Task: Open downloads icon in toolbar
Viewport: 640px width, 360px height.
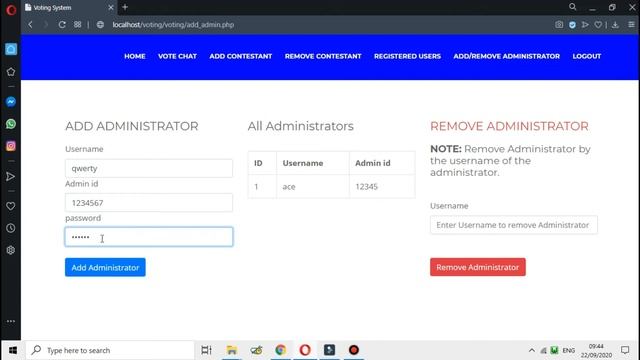Action: tap(615, 24)
